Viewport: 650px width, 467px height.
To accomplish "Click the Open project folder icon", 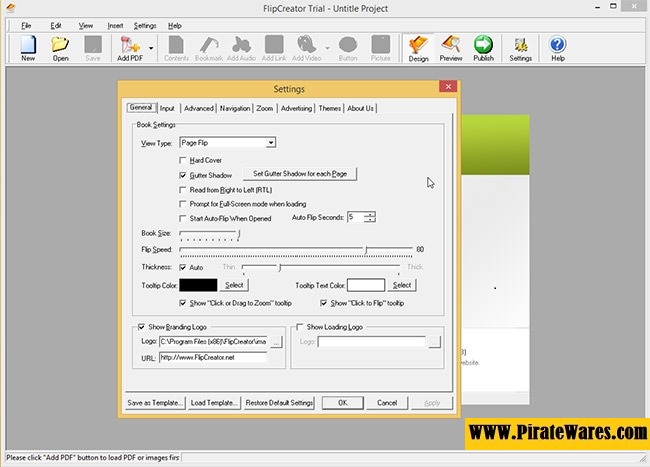I will point(61,44).
